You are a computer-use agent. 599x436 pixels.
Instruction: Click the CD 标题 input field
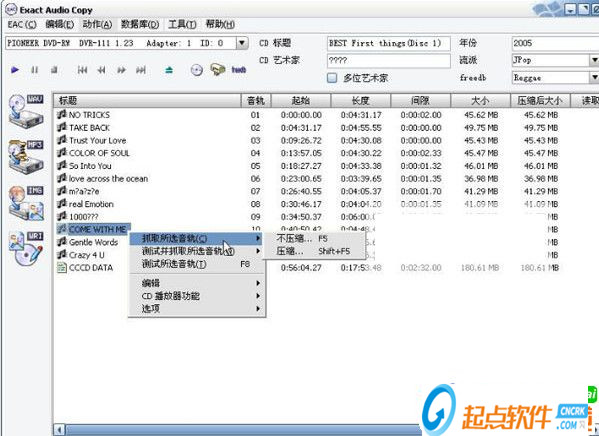(x=389, y=43)
